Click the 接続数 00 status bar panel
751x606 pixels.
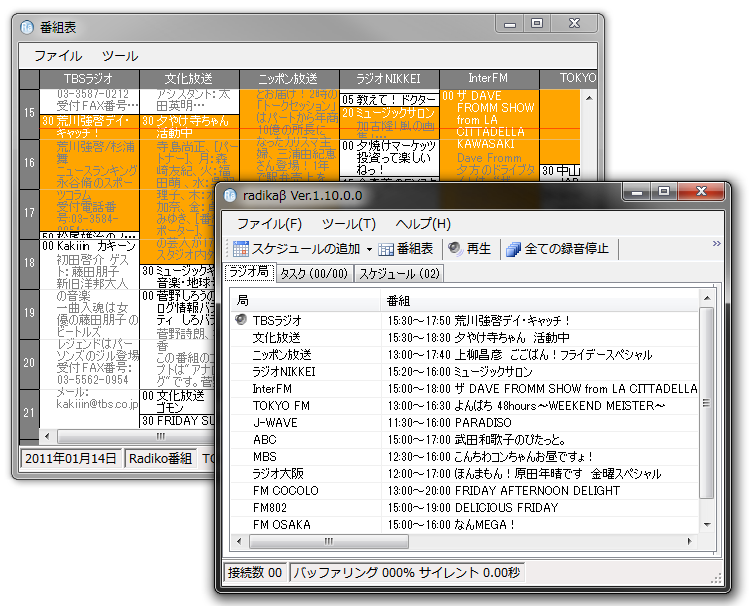255,572
